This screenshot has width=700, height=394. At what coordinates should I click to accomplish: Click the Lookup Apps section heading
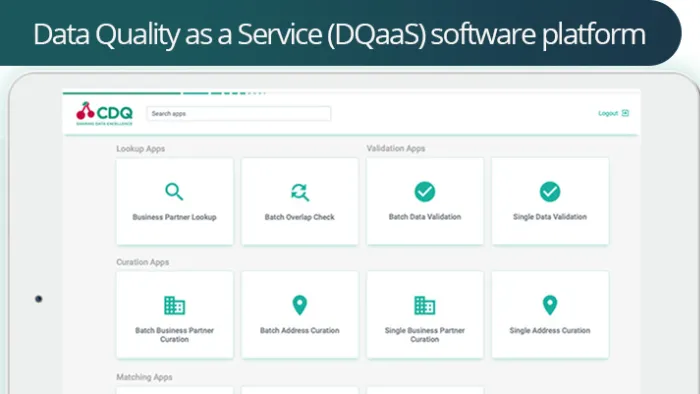[141, 149]
